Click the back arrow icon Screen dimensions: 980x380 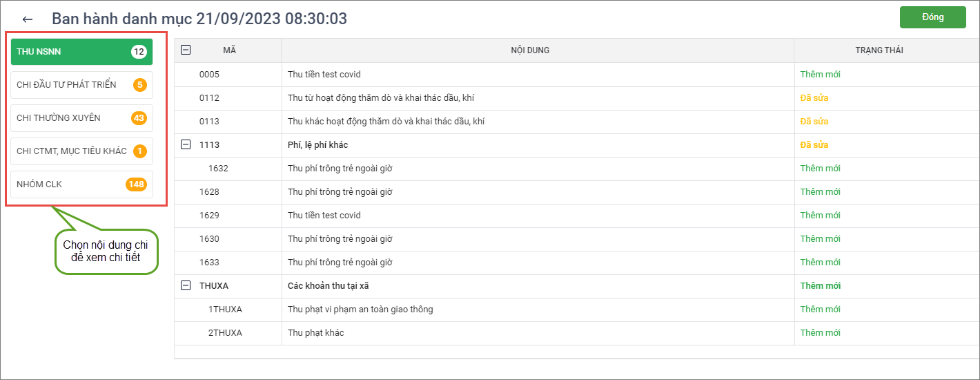point(28,19)
